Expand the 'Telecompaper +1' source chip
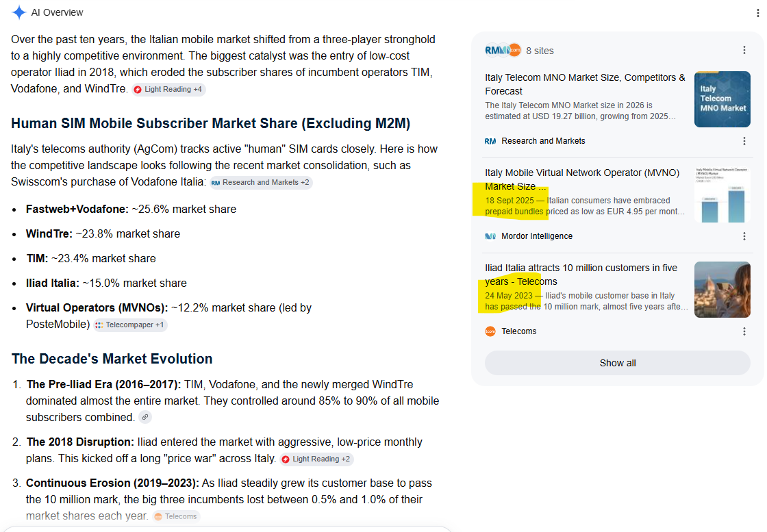The width and height of the screenshot is (767, 532). [131, 325]
